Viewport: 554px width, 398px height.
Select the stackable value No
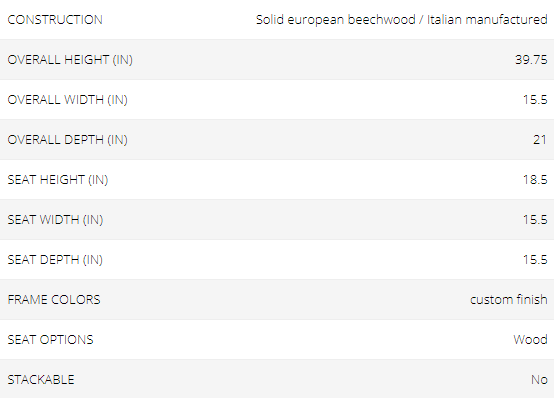coord(539,380)
